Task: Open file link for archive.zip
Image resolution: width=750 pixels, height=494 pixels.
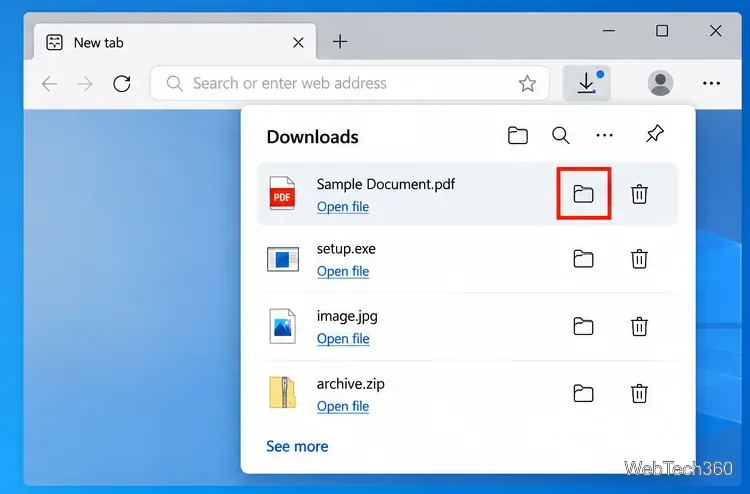Action: click(343, 406)
